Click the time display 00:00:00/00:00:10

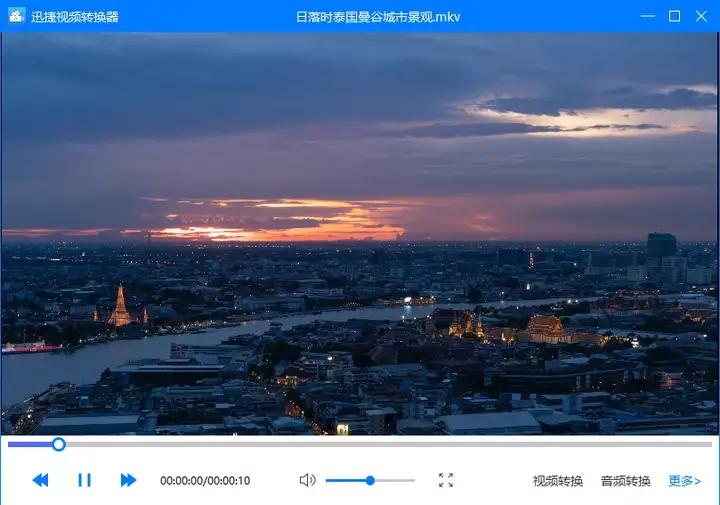[x=205, y=481]
